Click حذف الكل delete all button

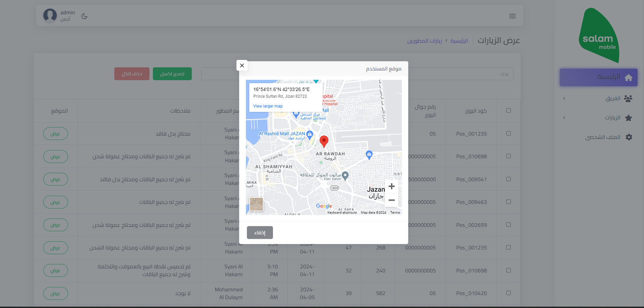pyautogui.click(x=132, y=74)
